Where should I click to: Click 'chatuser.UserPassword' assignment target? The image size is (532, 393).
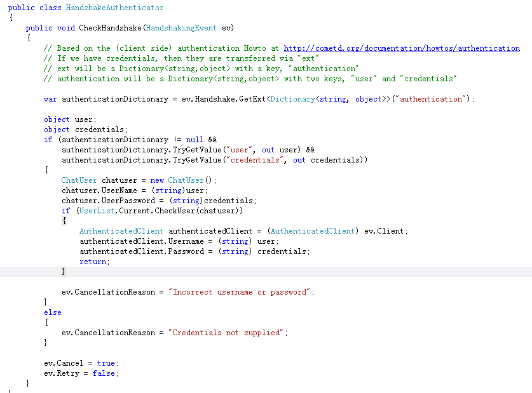(108, 201)
